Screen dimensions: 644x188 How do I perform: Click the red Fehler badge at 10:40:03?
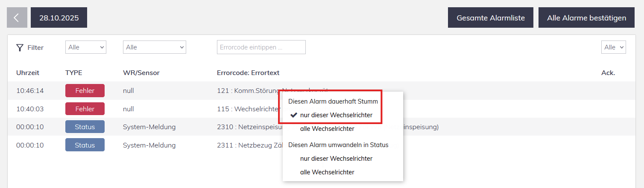coord(85,109)
